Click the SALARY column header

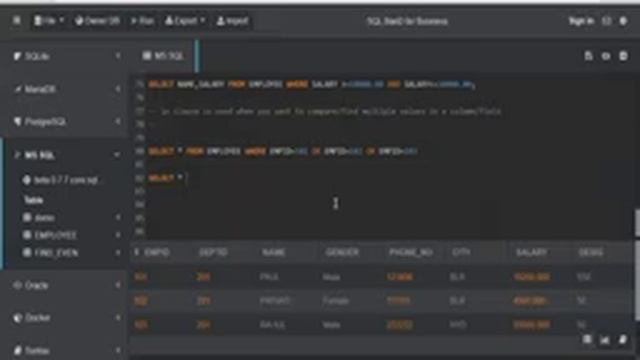(x=531, y=253)
